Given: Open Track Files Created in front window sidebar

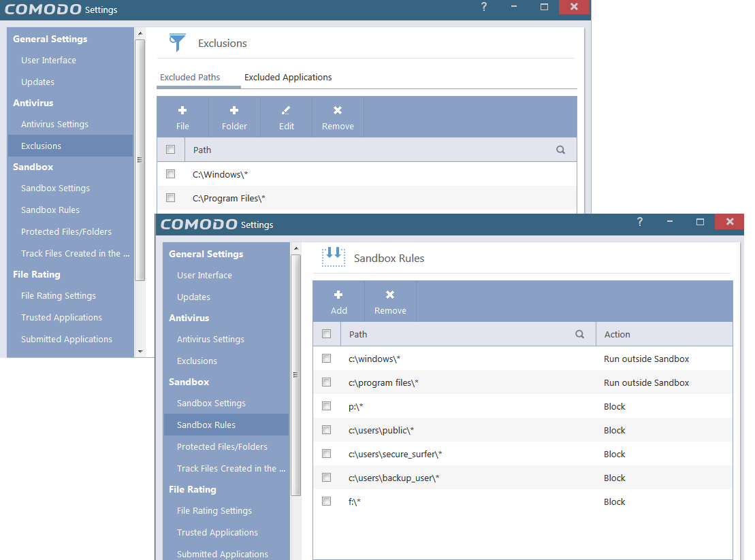Looking at the screenshot, I should coord(231,469).
